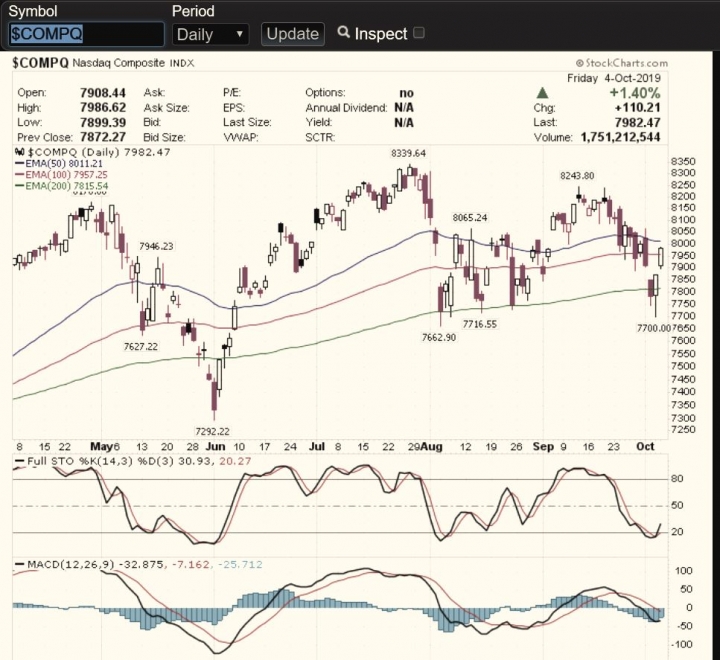This screenshot has width=720, height=660.
Task: Click the 7700.00 price label
Action: 653,328
